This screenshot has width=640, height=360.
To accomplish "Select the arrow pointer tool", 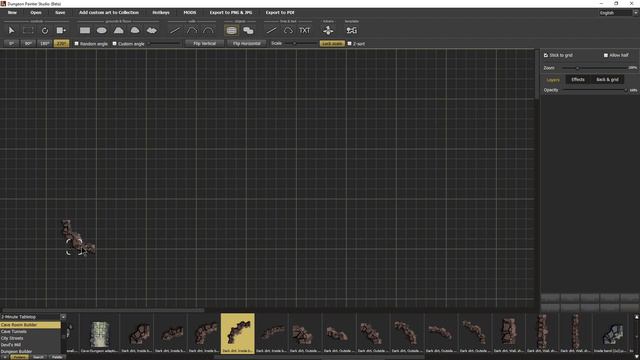I will pyautogui.click(x=11, y=30).
